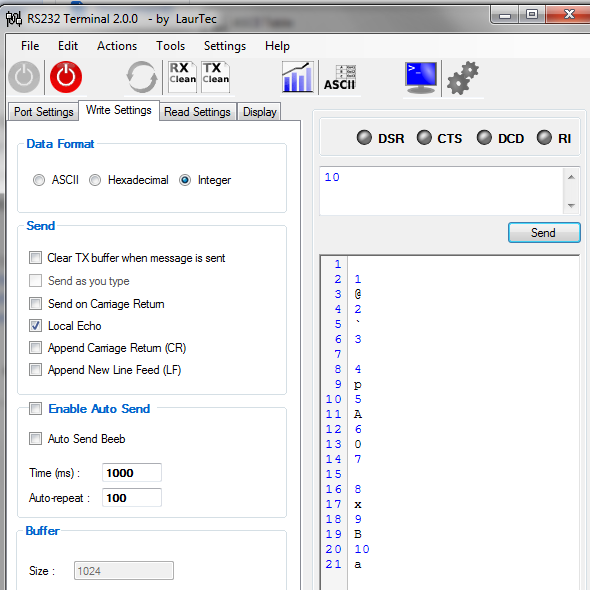The image size is (590, 590).
Task: Click the red power disconnect icon
Action: tap(66, 77)
